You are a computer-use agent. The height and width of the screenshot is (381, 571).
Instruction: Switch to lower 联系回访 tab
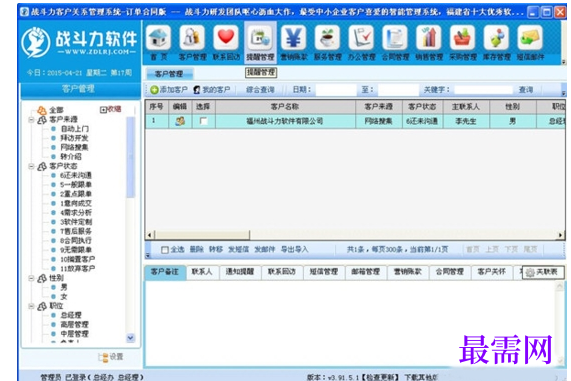click(x=282, y=272)
